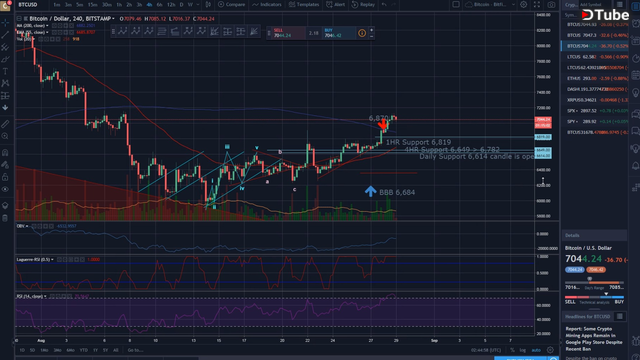Start bar Replay mode
The width and height of the screenshot is (640, 360).
point(363,4)
